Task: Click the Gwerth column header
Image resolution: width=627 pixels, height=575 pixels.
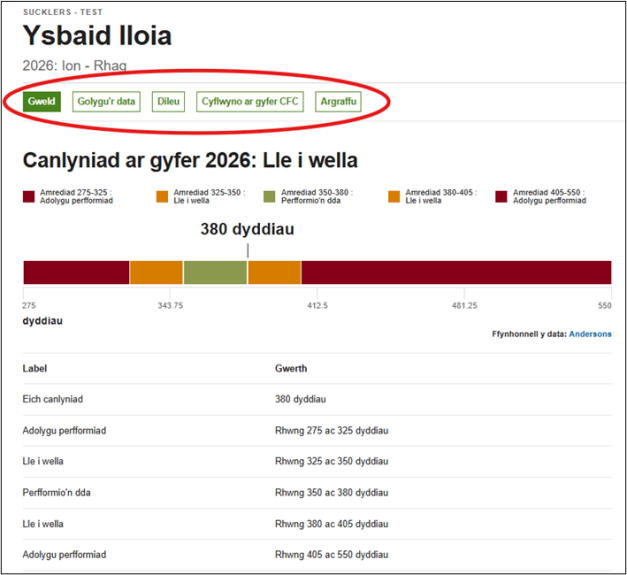Action: [x=291, y=368]
